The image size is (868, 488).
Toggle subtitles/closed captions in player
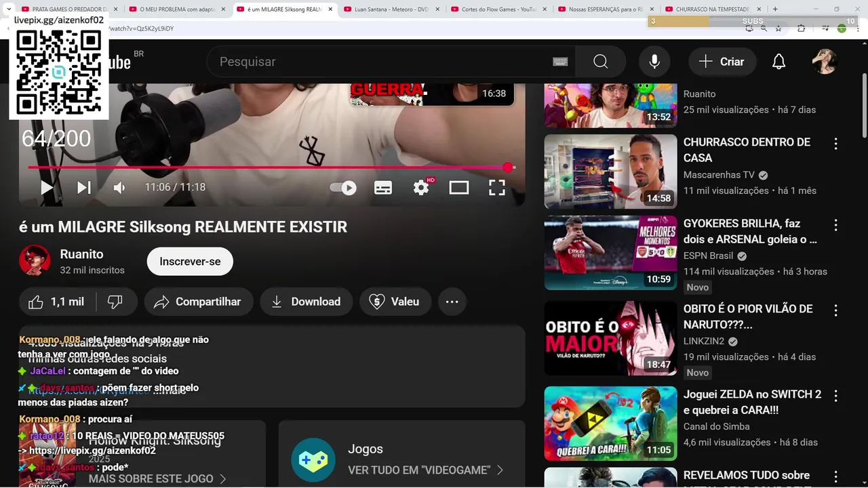[x=383, y=188]
